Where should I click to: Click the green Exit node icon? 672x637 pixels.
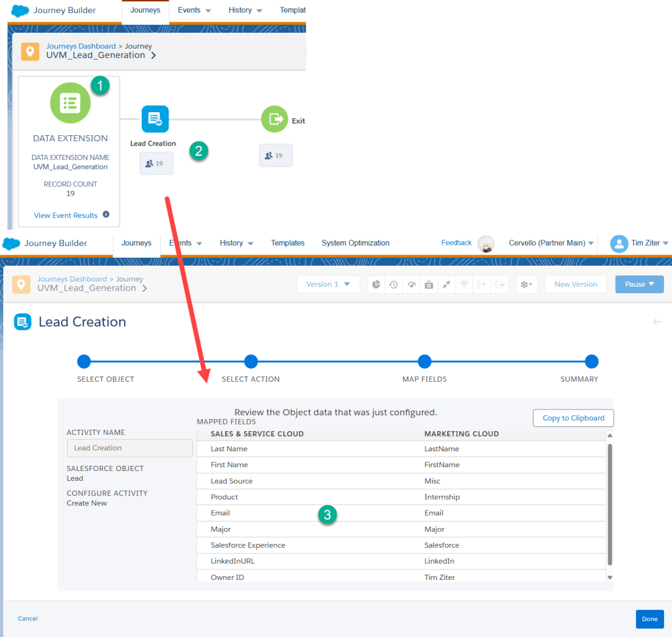274,119
